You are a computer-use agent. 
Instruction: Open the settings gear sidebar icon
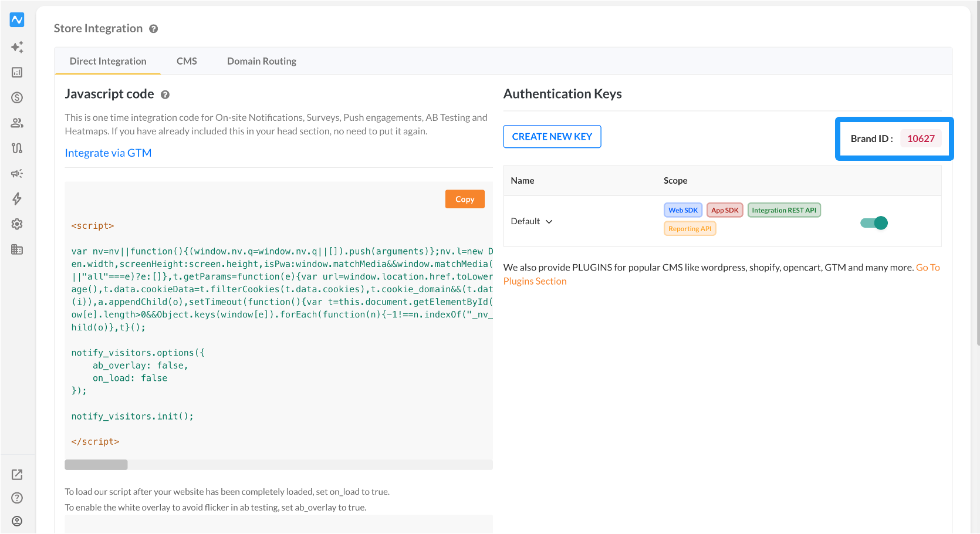pos(17,224)
